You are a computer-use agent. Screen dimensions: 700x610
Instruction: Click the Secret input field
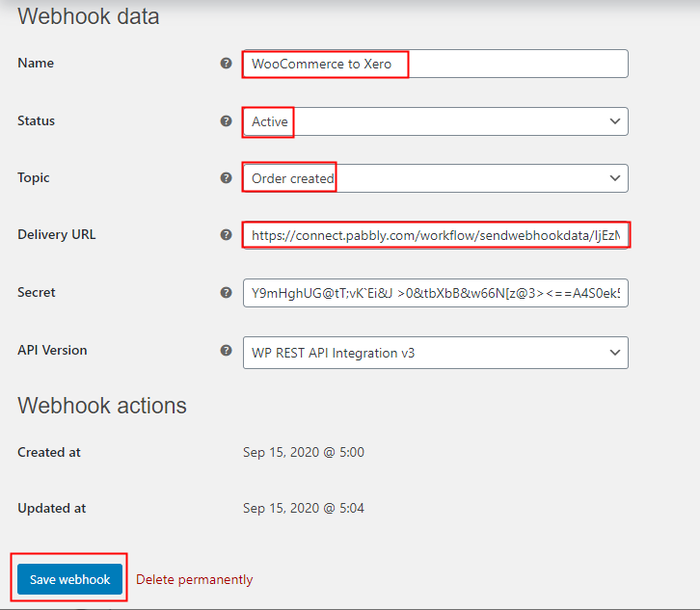pos(435,293)
